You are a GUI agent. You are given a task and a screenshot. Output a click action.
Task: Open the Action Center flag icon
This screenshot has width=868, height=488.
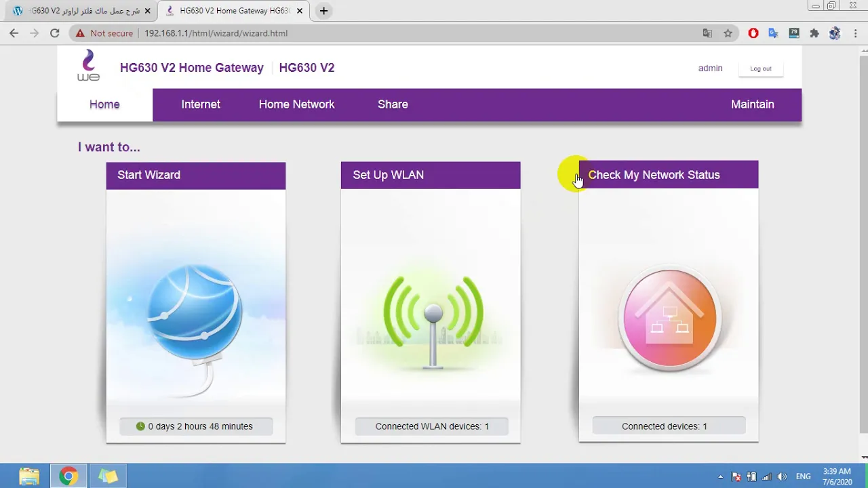point(736,477)
